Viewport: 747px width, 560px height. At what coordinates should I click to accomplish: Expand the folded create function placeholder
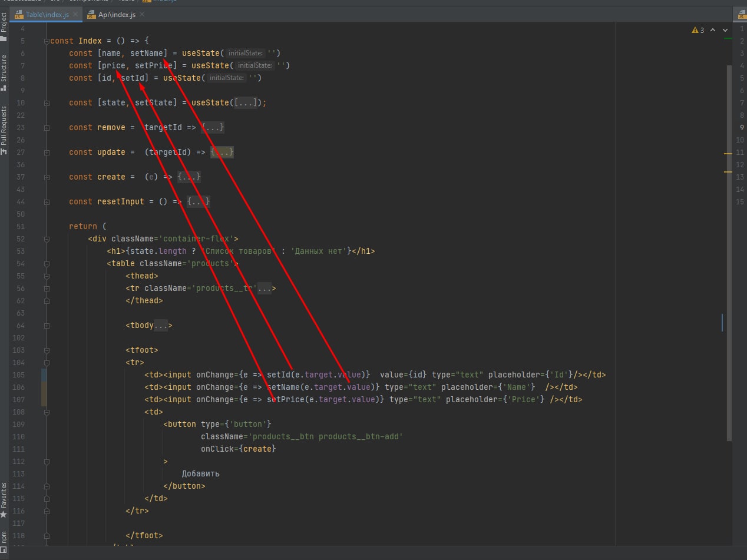[x=189, y=177]
